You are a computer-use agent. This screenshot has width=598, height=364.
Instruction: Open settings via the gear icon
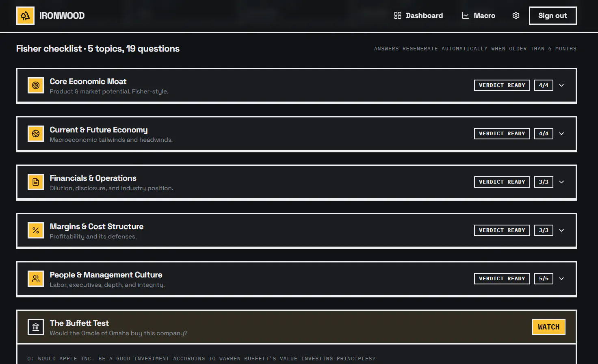click(516, 15)
